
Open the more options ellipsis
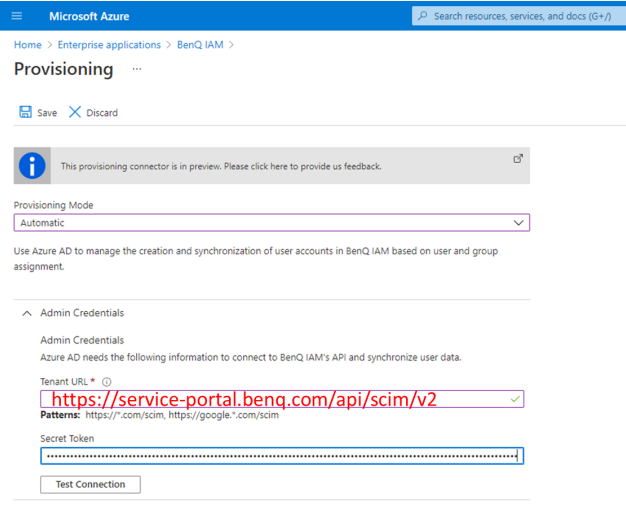137,69
